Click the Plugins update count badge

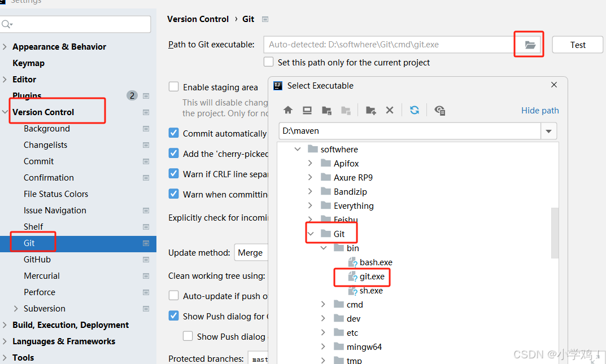coord(132,95)
